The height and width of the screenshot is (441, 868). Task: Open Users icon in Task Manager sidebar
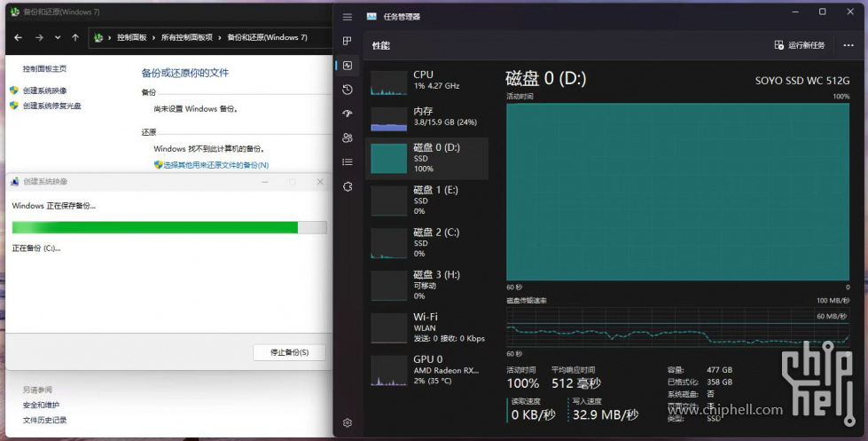tap(347, 138)
